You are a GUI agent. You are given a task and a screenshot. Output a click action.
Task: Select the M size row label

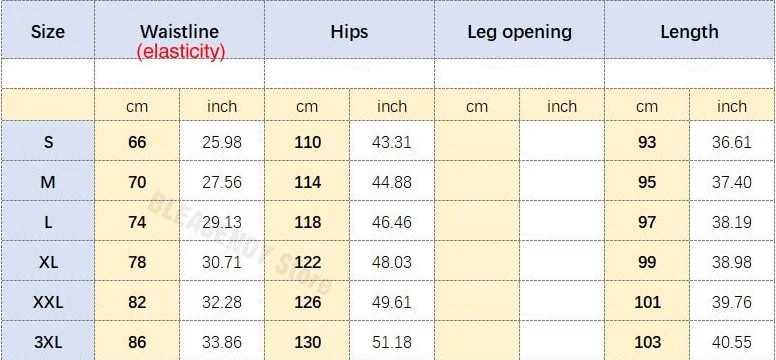tap(48, 183)
